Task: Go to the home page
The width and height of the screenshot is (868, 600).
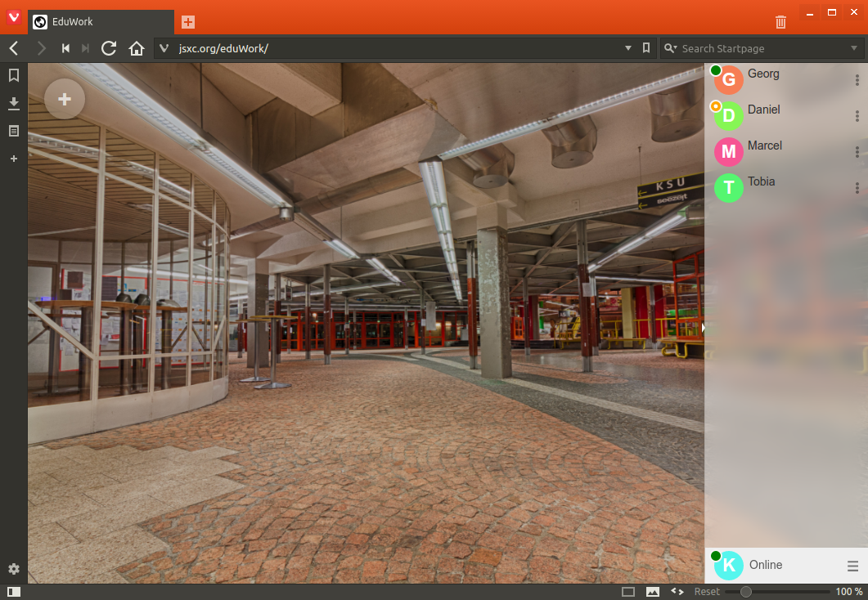Action: pos(137,48)
